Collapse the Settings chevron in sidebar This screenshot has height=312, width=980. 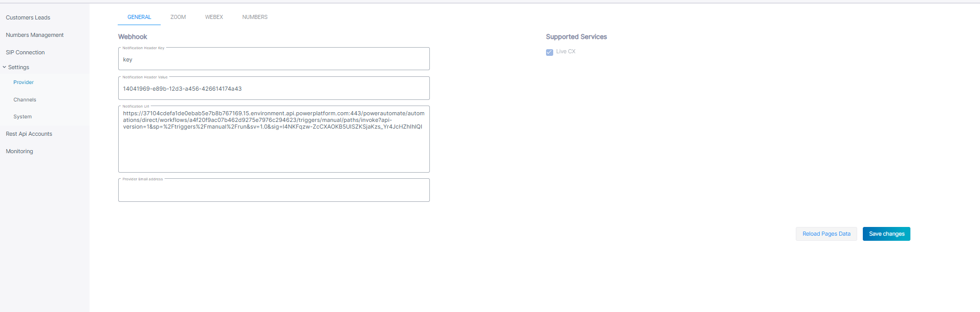[5, 67]
